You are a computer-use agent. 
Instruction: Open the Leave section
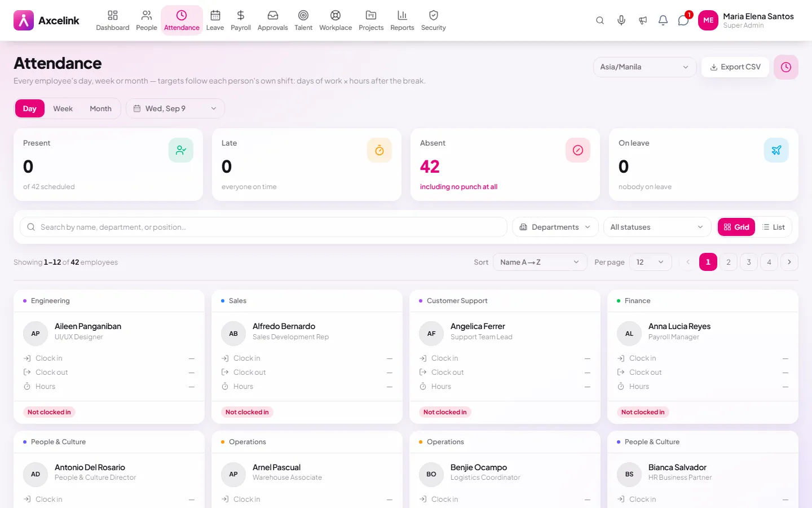click(x=215, y=20)
